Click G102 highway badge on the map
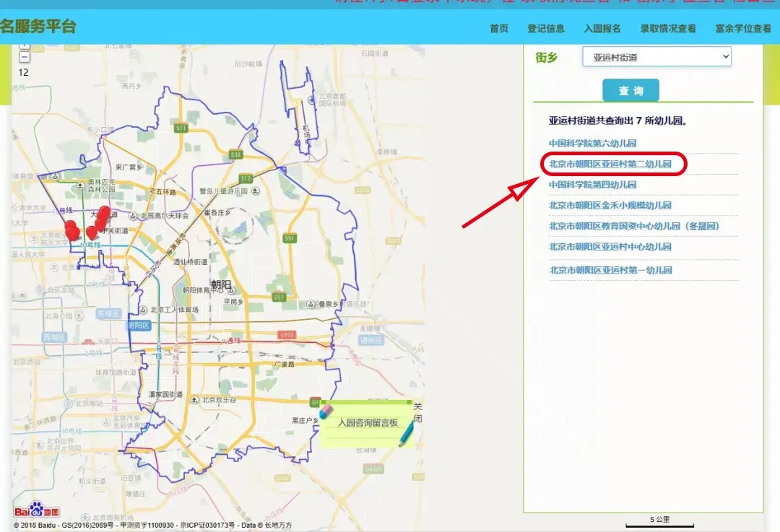780x532 pixels. click(287, 335)
